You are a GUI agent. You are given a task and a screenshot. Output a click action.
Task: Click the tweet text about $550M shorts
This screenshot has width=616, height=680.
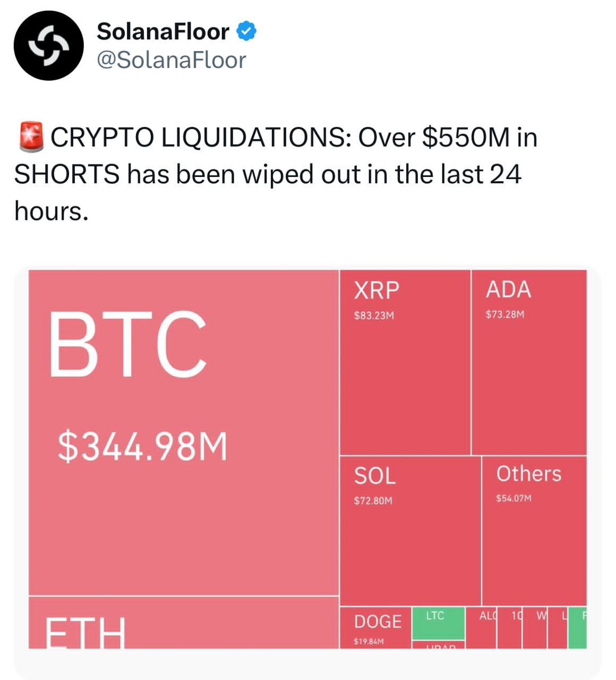[276, 174]
